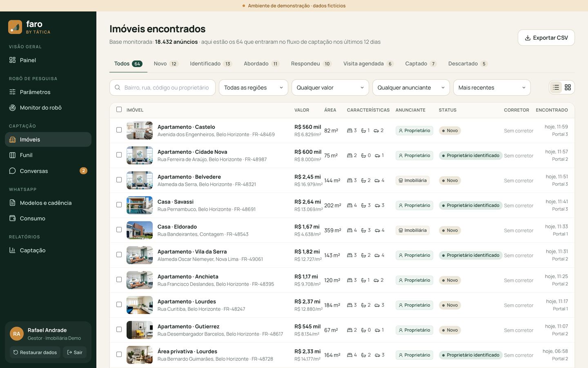Click the Parâmetros sliders icon
This screenshot has height=368, width=588.
[13, 92]
